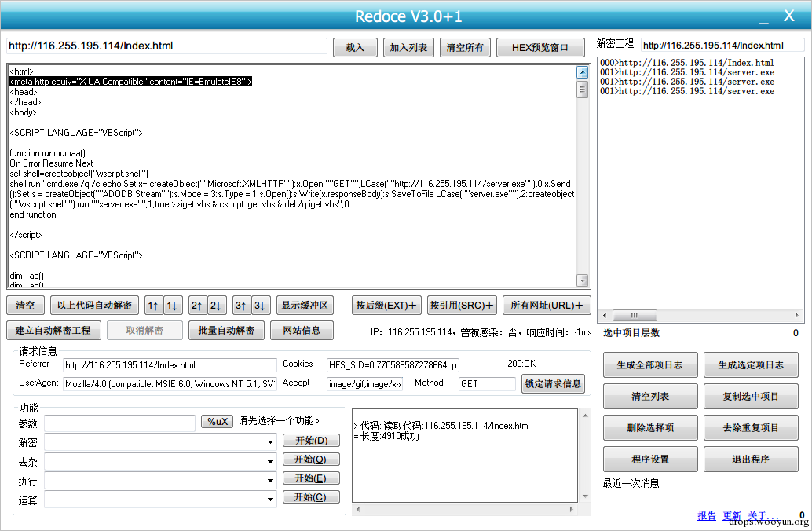The image size is (812, 531).
Task: Click 开始(C) start compute button
Action: (x=311, y=496)
